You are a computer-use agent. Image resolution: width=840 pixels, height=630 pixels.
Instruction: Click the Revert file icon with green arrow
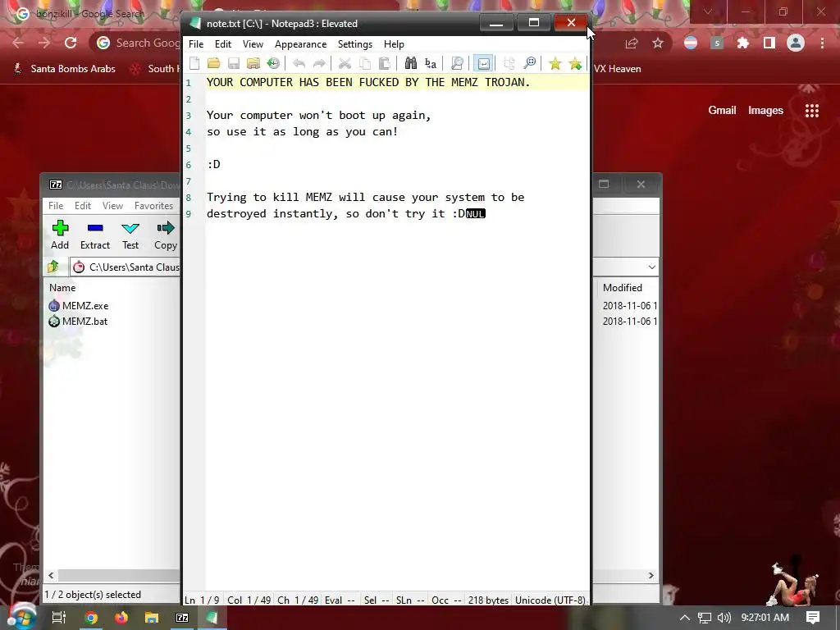(273, 64)
